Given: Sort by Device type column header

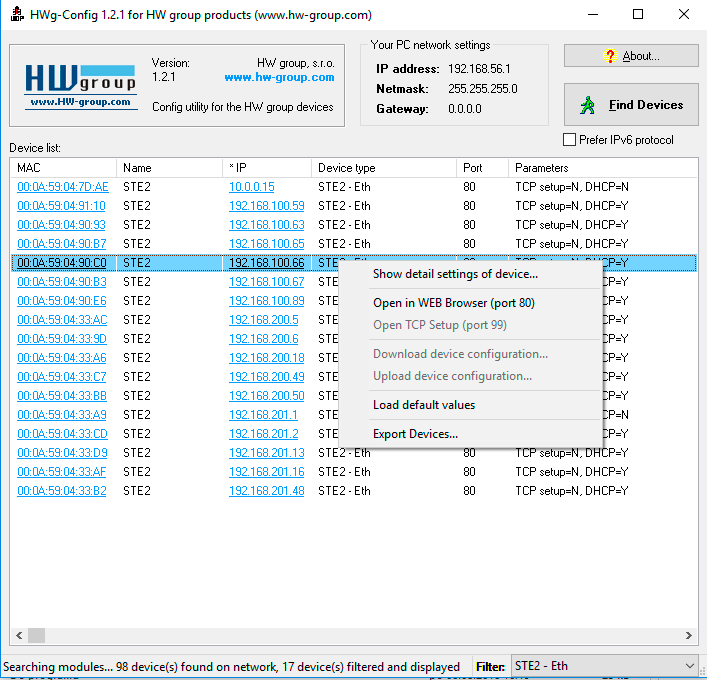Looking at the screenshot, I should 384,168.
